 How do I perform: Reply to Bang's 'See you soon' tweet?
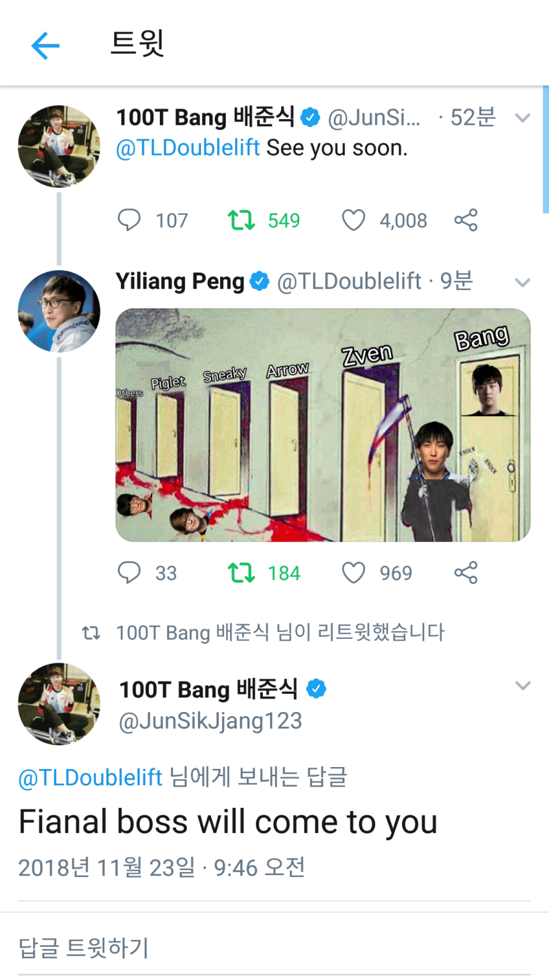coord(129,220)
